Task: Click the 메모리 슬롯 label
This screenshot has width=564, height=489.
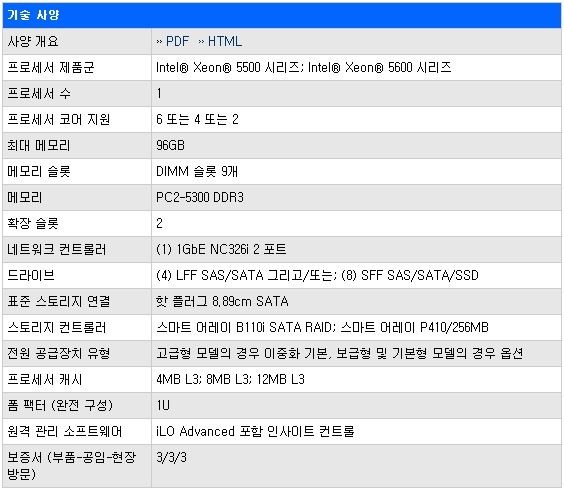Action: click(x=39, y=171)
